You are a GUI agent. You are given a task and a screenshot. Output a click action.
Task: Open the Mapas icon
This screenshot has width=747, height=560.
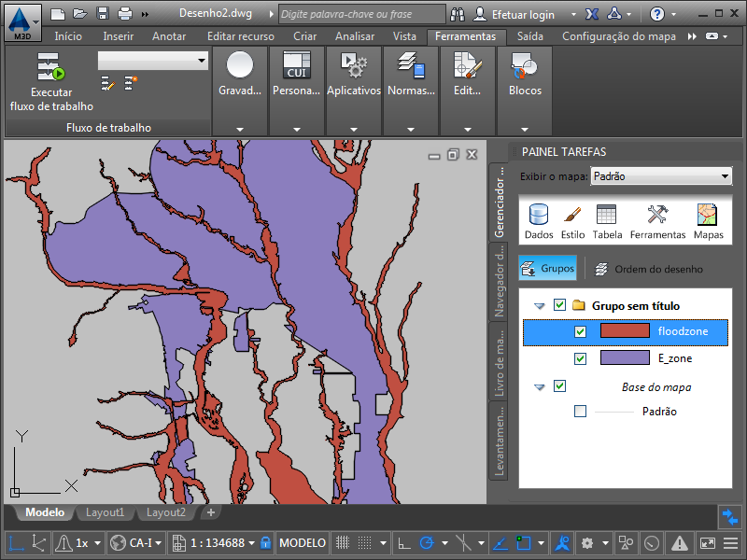pos(708,215)
